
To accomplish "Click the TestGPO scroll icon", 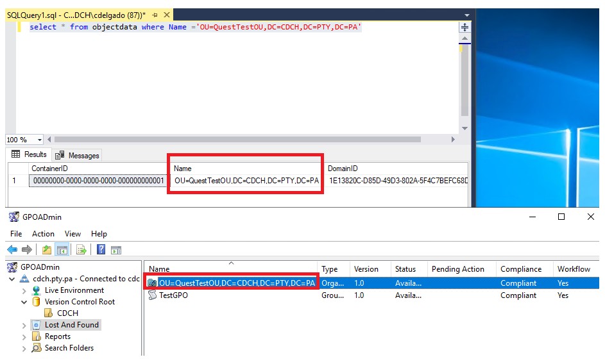I will 153,295.
